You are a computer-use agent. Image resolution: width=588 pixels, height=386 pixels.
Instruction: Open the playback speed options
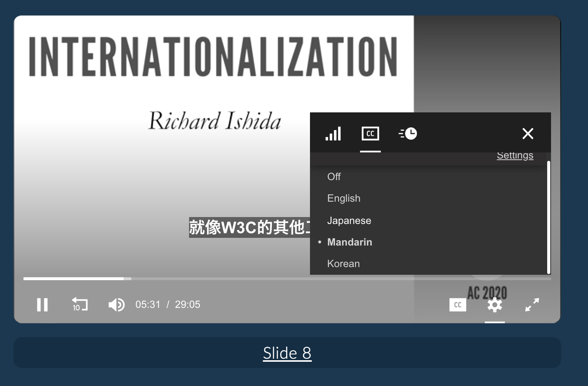(407, 134)
